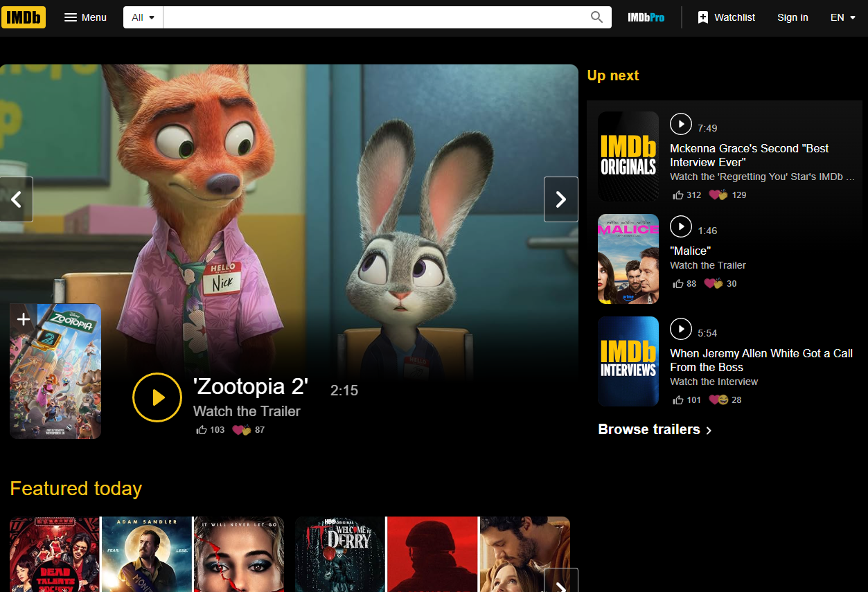868x592 pixels.
Task: Expand the All search category dropdown
Action: pyautogui.click(x=143, y=17)
